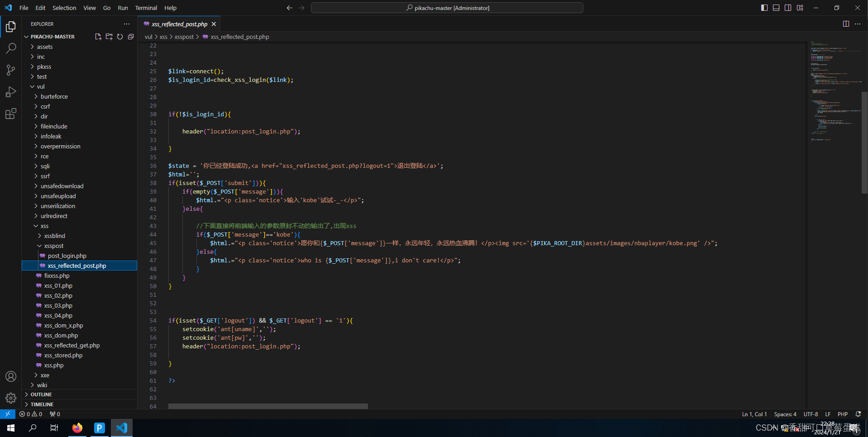
Task: Open the File menu
Action: click(24, 8)
